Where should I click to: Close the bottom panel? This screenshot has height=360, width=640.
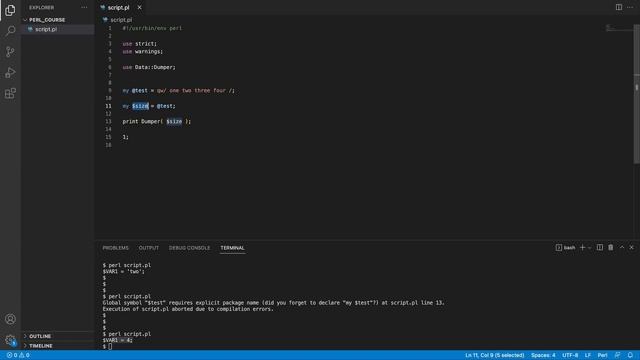(631, 247)
